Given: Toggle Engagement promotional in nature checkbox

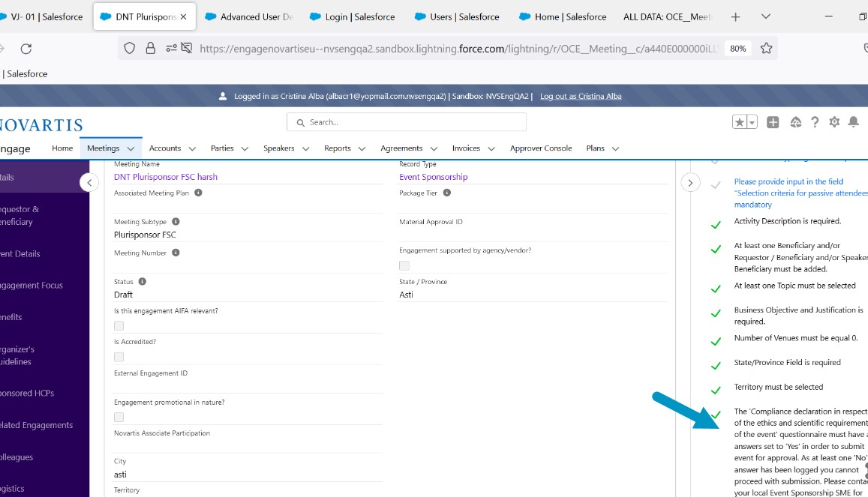Looking at the screenshot, I should tap(119, 417).
